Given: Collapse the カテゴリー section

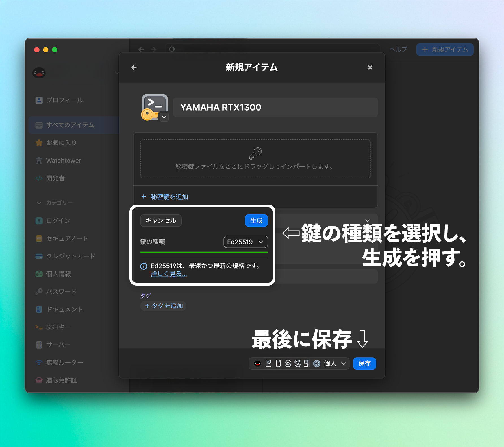Looking at the screenshot, I should click(x=39, y=203).
